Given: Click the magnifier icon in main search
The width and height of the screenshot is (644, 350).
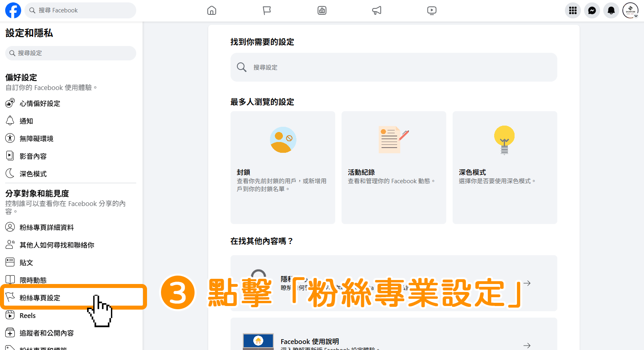Looking at the screenshot, I should (x=242, y=67).
